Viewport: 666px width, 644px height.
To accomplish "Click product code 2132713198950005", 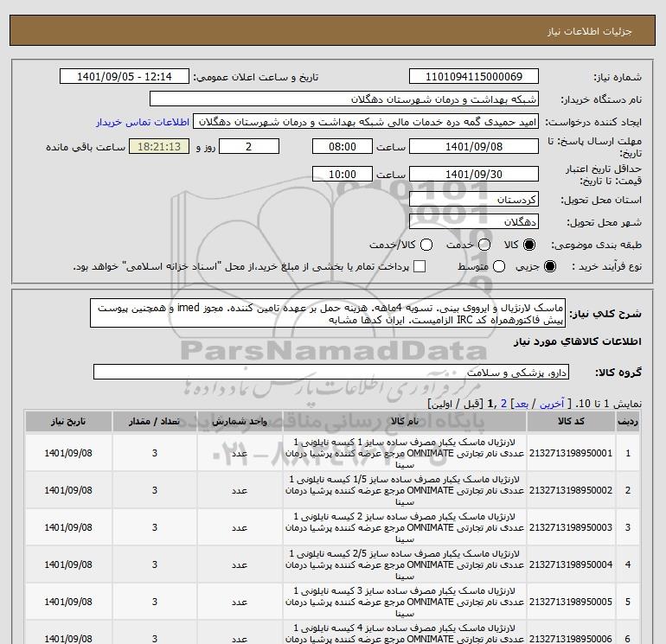I will pyautogui.click(x=571, y=602).
